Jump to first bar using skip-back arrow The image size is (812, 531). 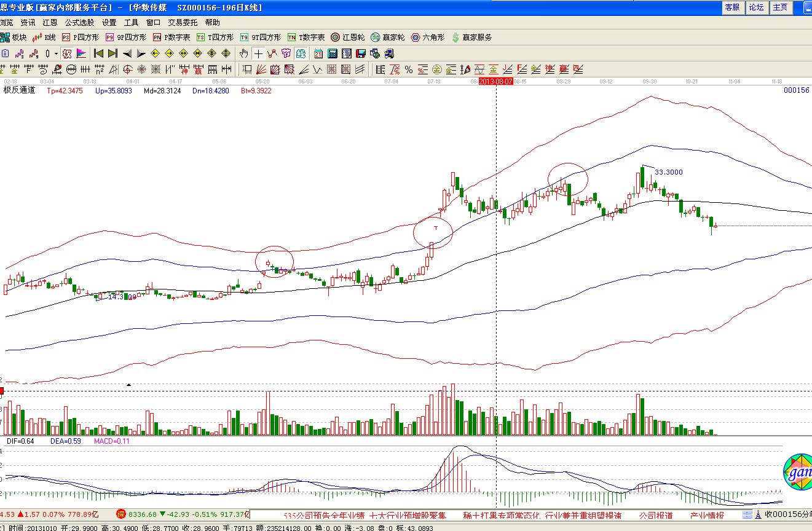(98, 53)
